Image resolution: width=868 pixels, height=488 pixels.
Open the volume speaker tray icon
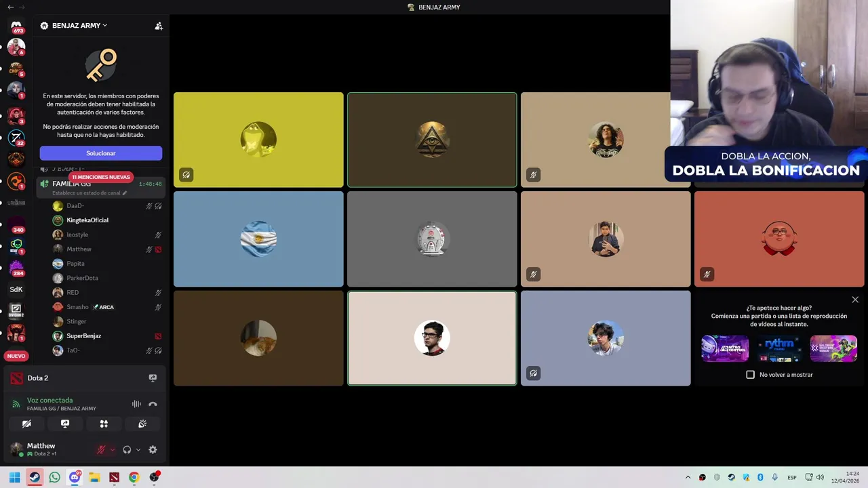tap(820, 477)
